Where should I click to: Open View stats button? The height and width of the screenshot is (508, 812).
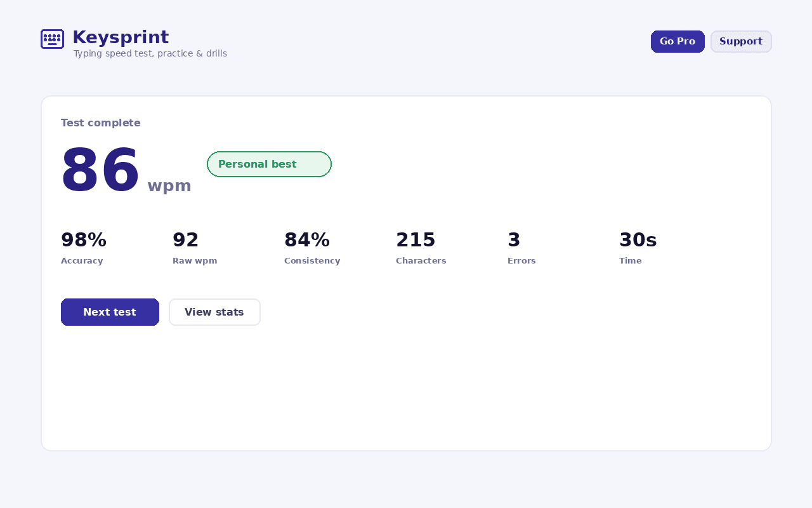(214, 312)
